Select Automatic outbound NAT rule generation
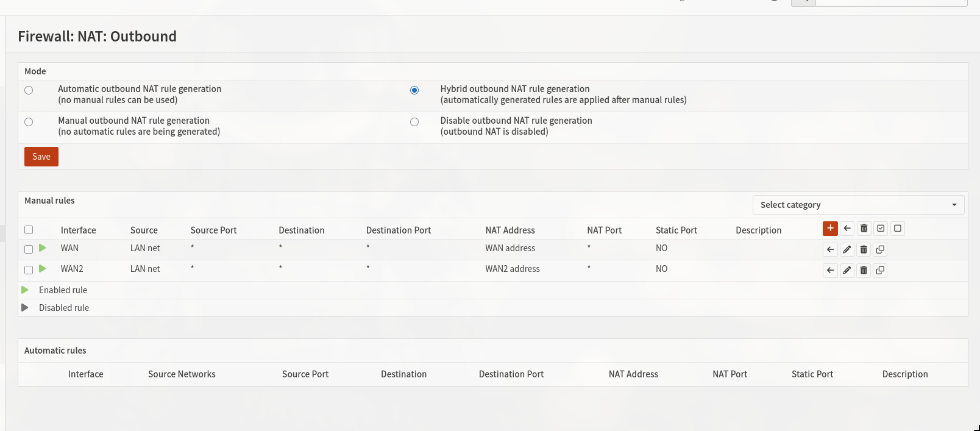 [29, 90]
